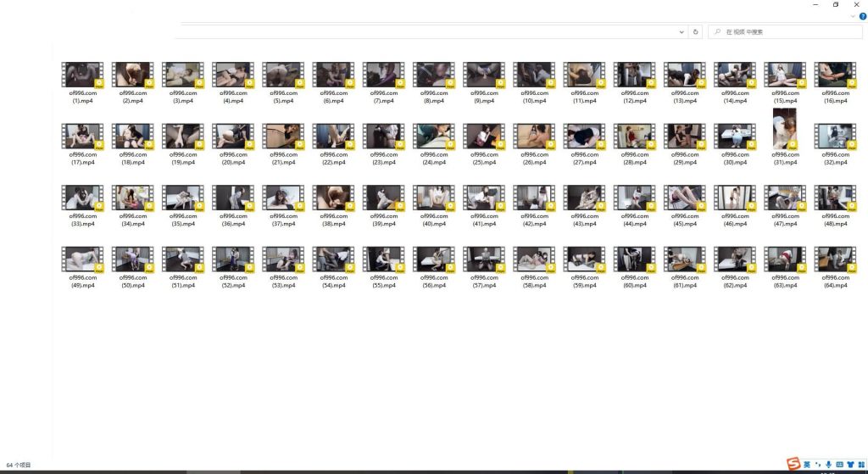The height and width of the screenshot is (474, 868).
Task: Click file name of996.com (2).mp4
Action: point(133,97)
